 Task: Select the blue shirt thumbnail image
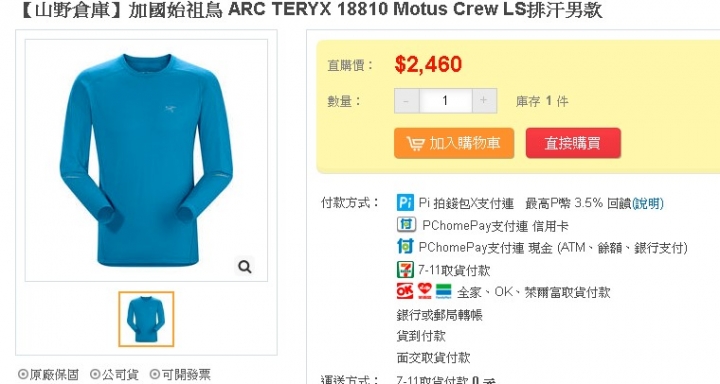146,319
